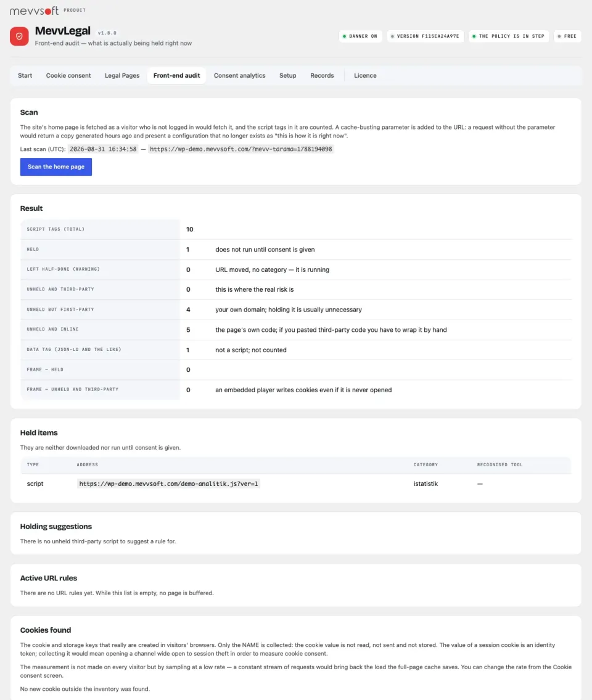Click the ADDRESS column header
Viewport: 592px width, 700px height.
pyautogui.click(x=87, y=465)
